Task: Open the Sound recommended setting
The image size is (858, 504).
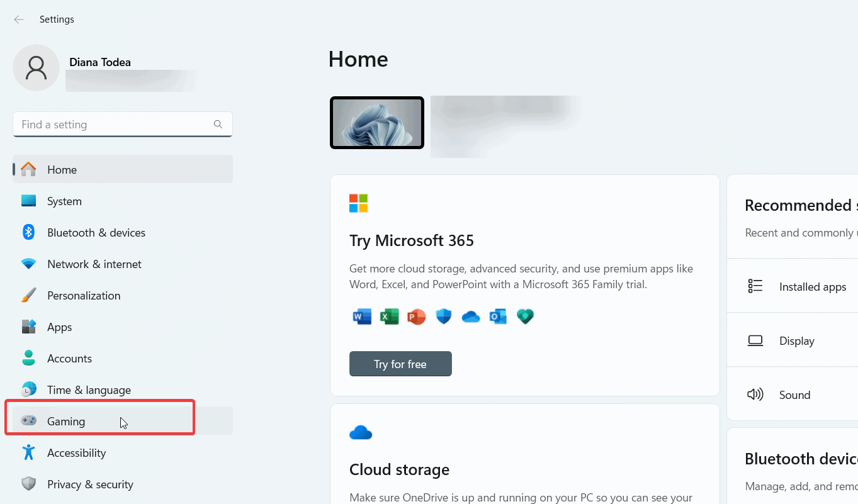Action: coord(794,395)
